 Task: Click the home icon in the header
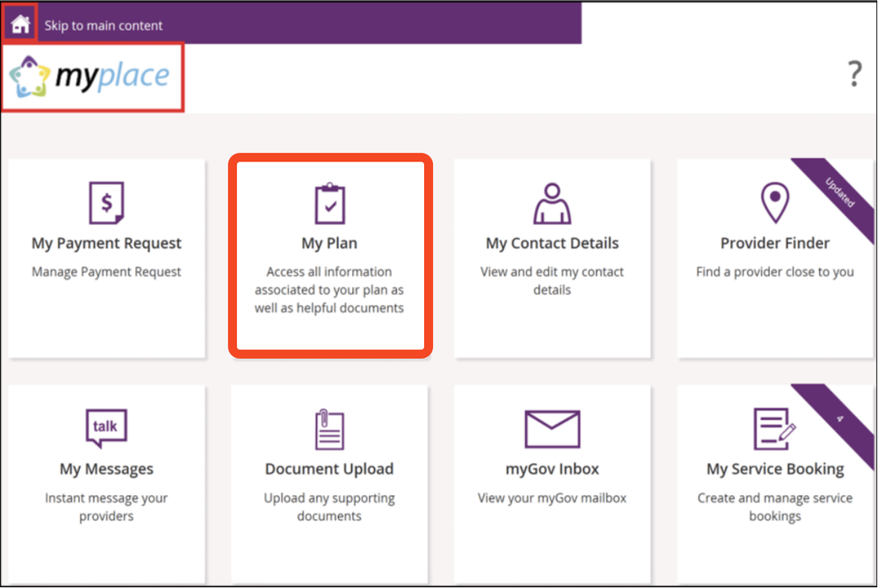coord(19,23)
